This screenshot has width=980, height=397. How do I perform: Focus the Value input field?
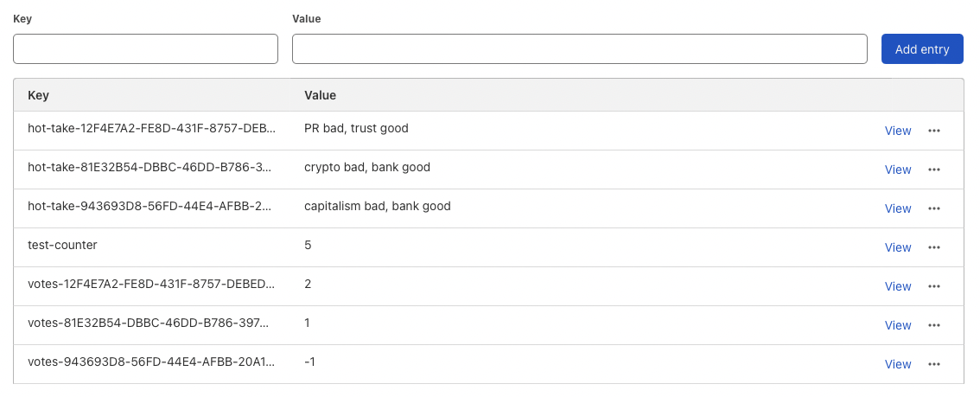tap(579, 49)
